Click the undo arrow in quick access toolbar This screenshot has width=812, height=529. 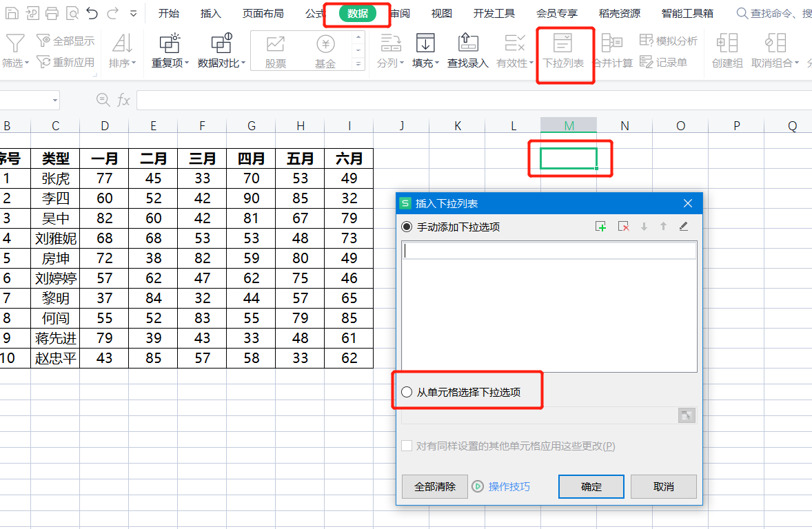pos(92,13)
